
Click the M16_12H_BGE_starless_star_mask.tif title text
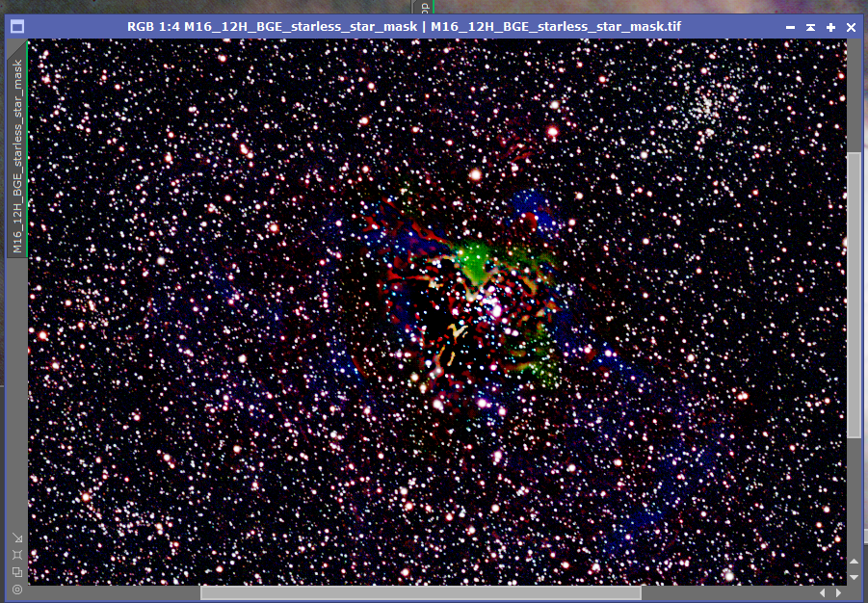pos(556,27)
